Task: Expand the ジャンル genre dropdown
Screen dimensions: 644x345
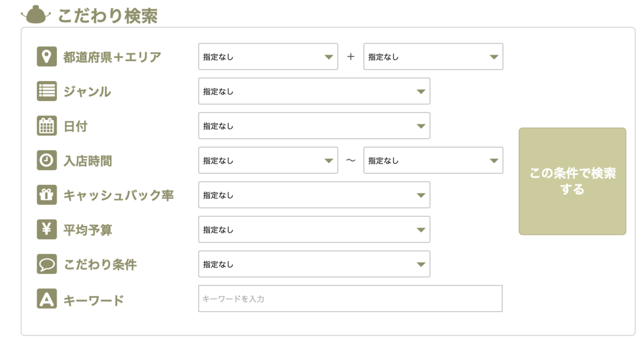Action: (314, 91)
